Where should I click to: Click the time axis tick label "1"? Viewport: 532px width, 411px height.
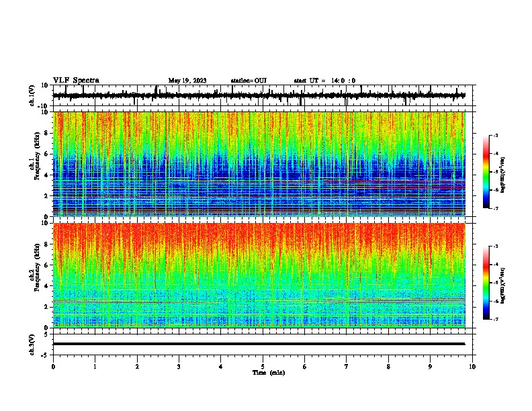pos(95,367)
